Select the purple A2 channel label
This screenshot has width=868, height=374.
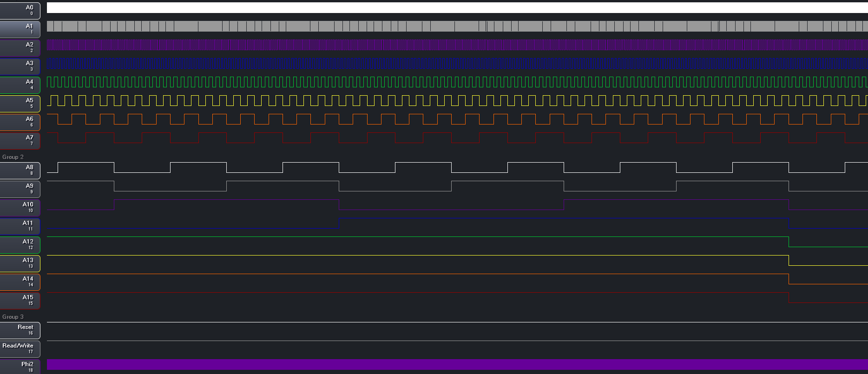click(x=20, y=47)
